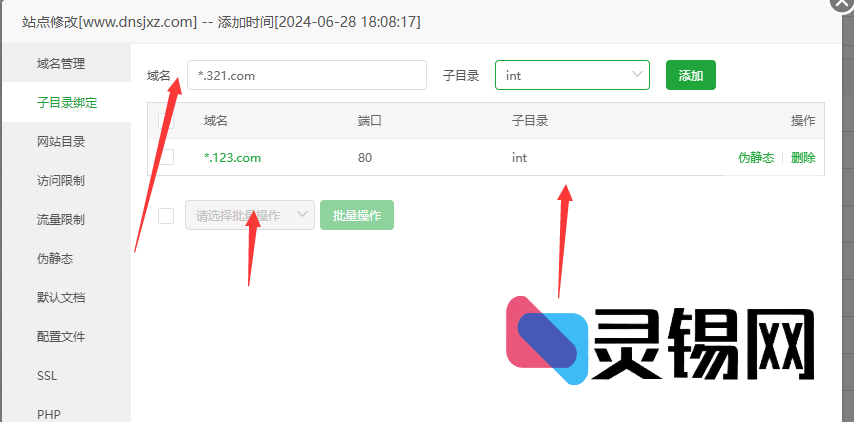Check the box for *.123.com row
854x422 pixels.
(x=166, y=157)
